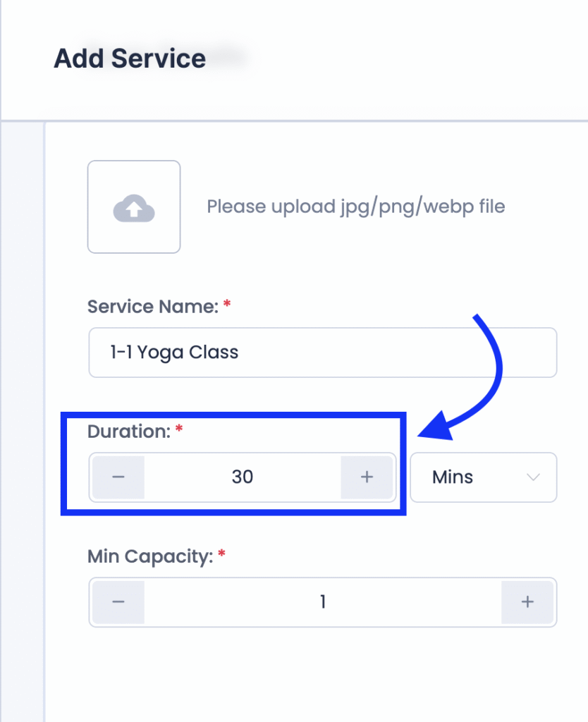Click the chevron arrow in the Mins dropdown

[533, 477]
